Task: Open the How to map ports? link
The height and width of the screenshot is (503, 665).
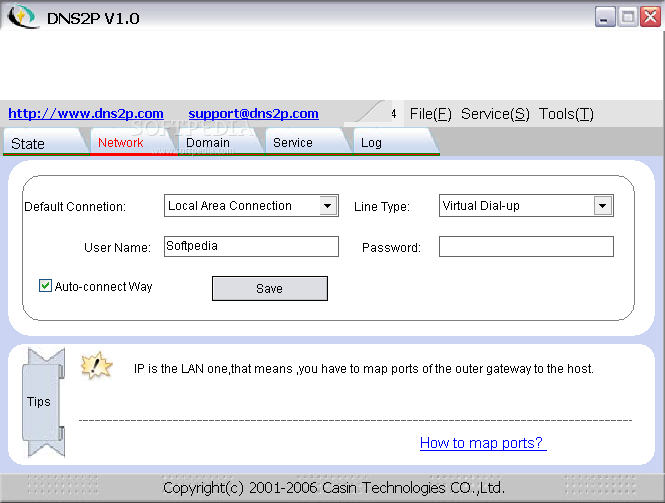Action: [483, 443]
